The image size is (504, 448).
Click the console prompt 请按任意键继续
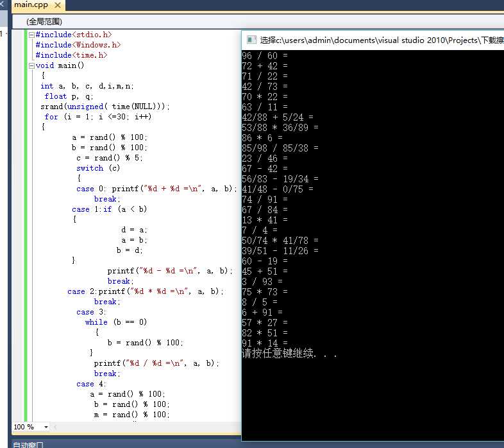(290, 354)
